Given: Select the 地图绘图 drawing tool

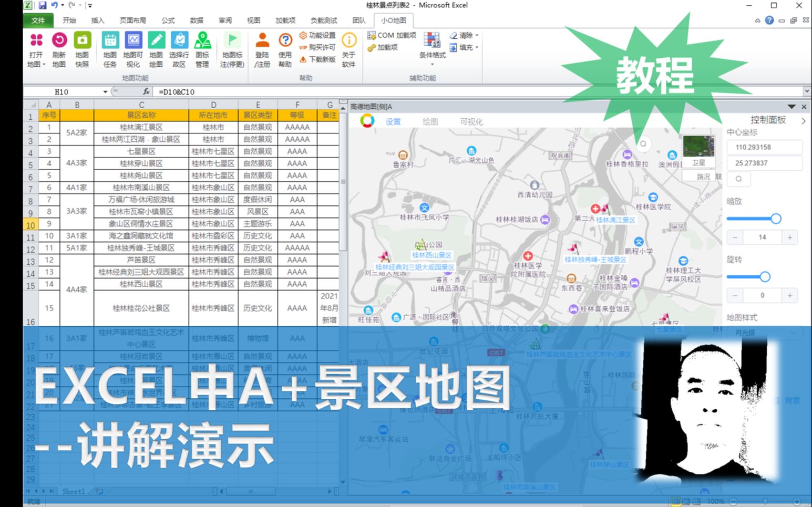Looking at the screenshot, I should click(156, 49).
